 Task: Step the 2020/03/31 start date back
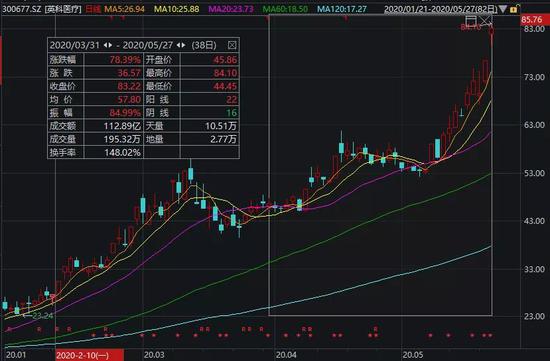105,45
